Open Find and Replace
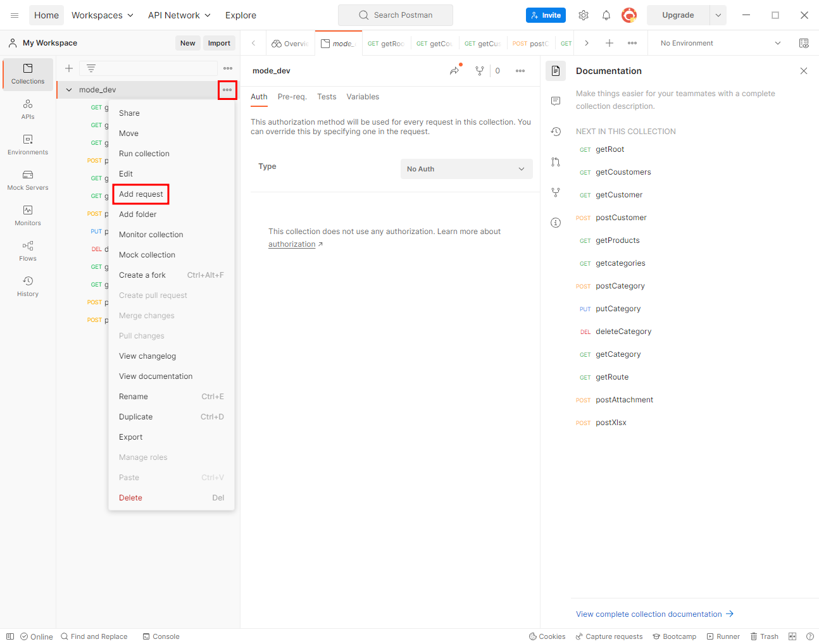 tap(94, 636)
